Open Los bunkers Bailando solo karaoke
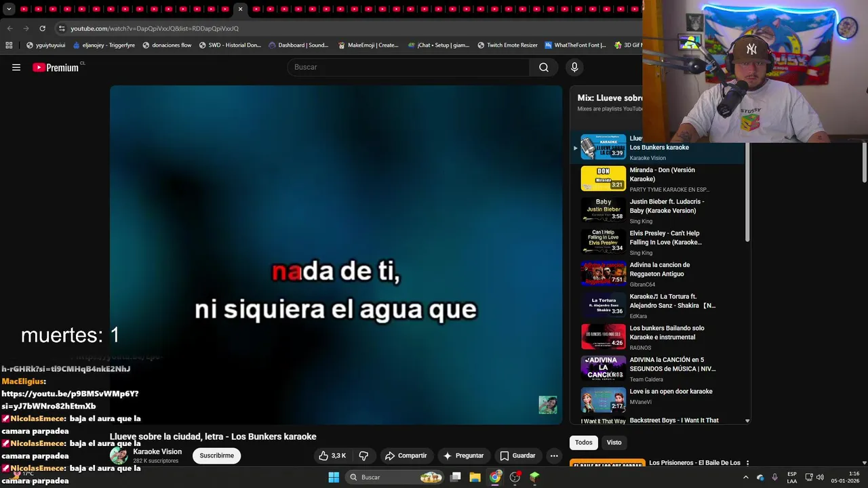868x488 pixels. [x=667, y=332]
